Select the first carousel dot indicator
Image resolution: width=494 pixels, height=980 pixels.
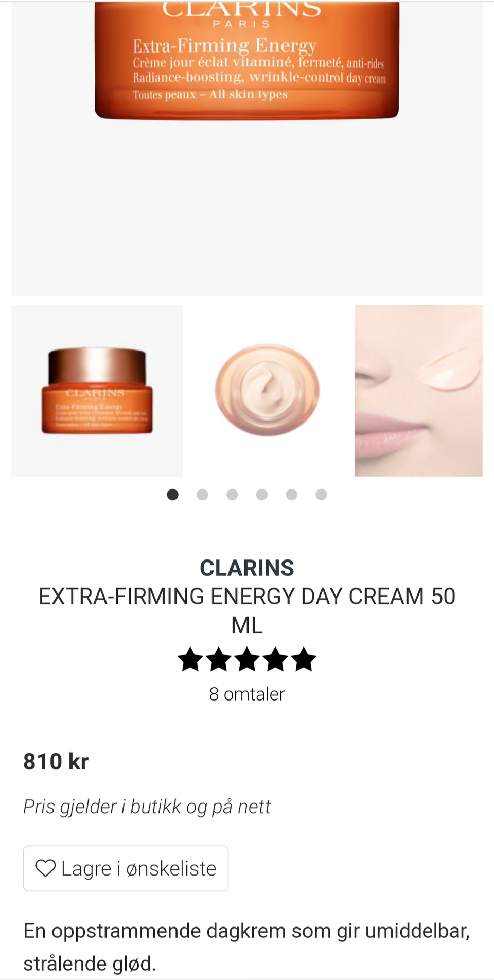tap(173, 495)
